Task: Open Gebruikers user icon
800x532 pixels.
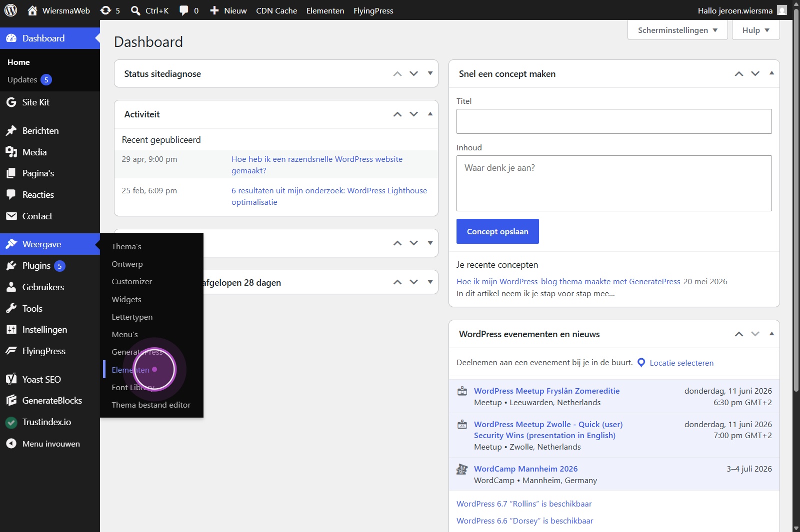Action: [x=11, y=287]
